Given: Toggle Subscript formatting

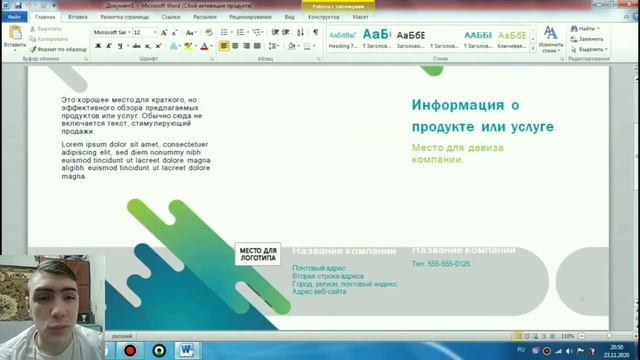Looking at the screenshot, I should coord(147,46).
